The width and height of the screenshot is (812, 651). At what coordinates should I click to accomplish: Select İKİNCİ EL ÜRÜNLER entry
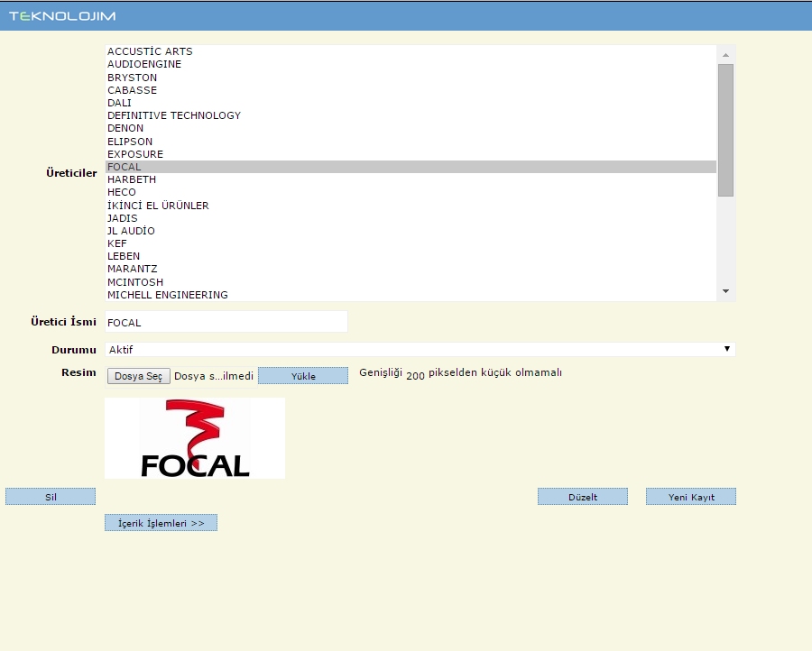coord(411,206)
